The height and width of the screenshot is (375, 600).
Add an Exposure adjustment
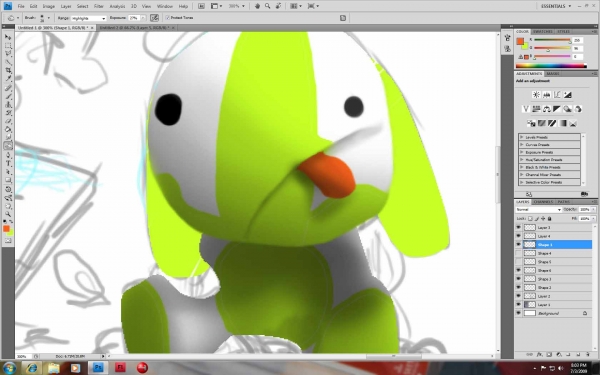pos(568,95)
